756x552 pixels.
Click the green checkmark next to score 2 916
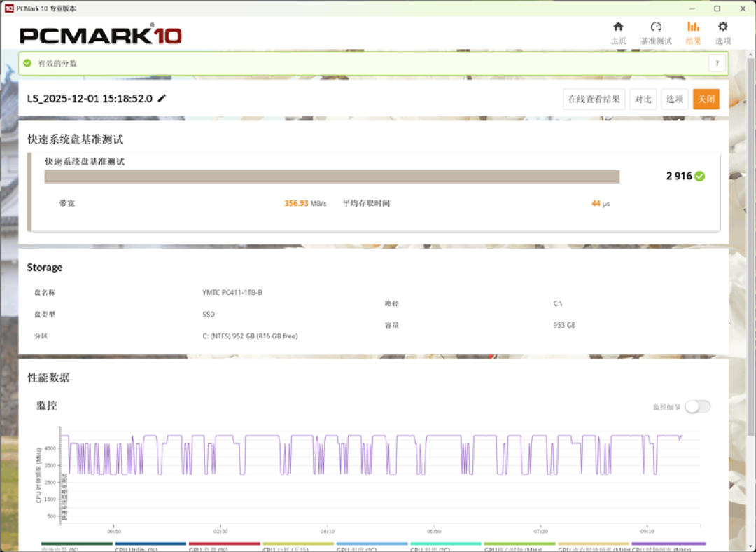[x=699, y=176]
